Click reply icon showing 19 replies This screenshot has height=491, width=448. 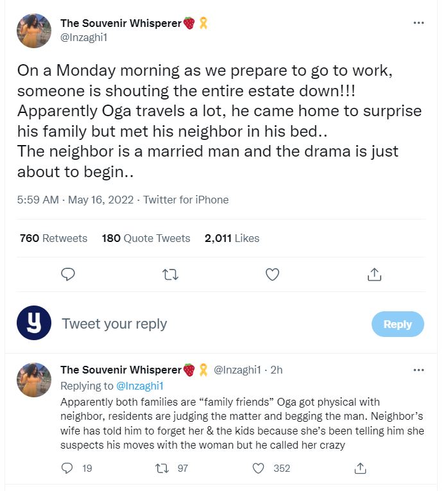(67, 469)
